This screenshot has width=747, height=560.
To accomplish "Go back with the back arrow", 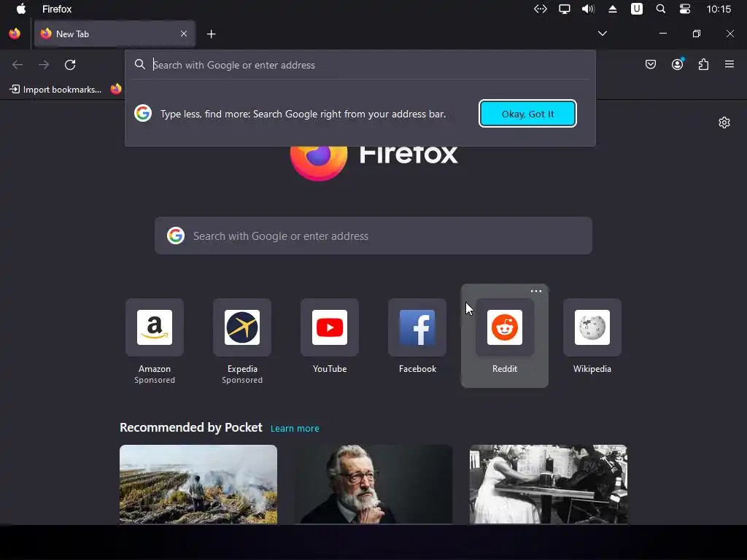I will (x=18, y=65).
